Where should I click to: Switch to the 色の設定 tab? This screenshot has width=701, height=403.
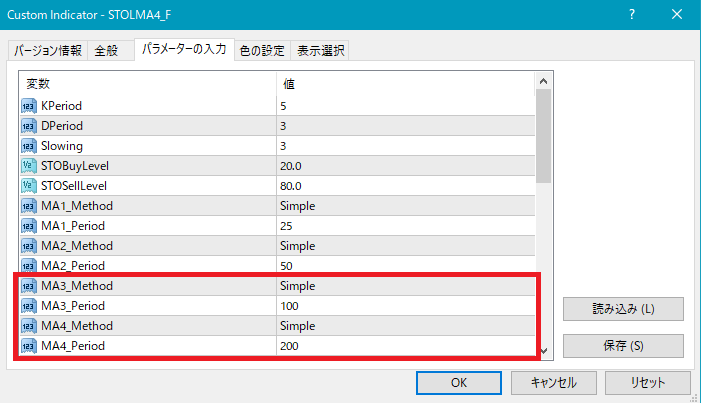(262, 51)
